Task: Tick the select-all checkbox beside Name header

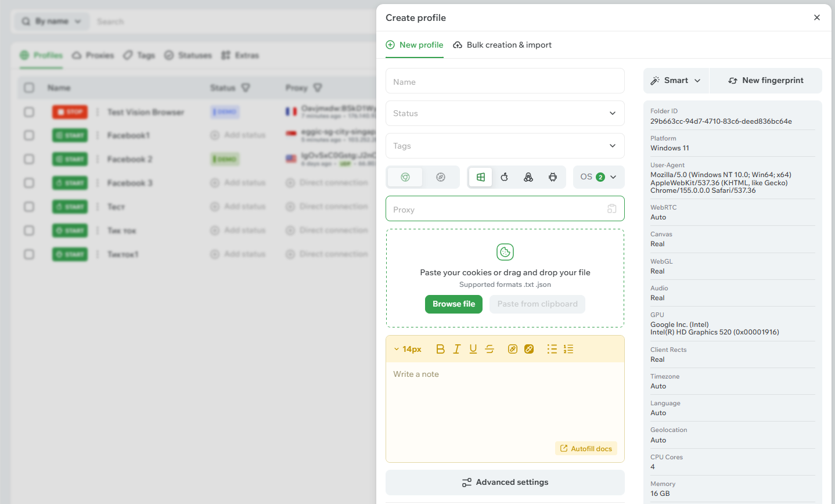Action: click(29, 88)
